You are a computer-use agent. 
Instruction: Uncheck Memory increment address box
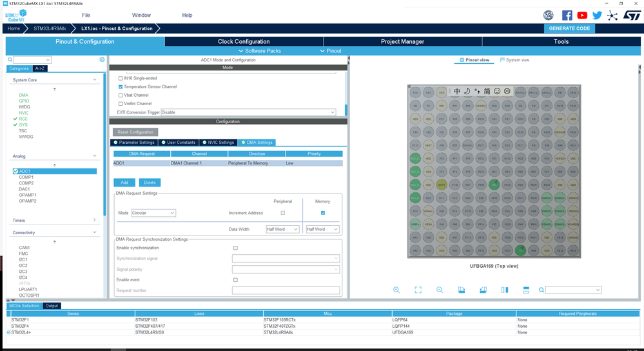pyautogui.click(x=323, y=213)
